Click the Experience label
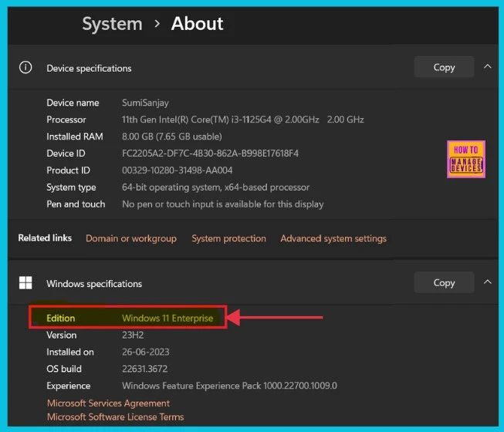The height and width of the screenshot is (432, 504). coord(69,386)
